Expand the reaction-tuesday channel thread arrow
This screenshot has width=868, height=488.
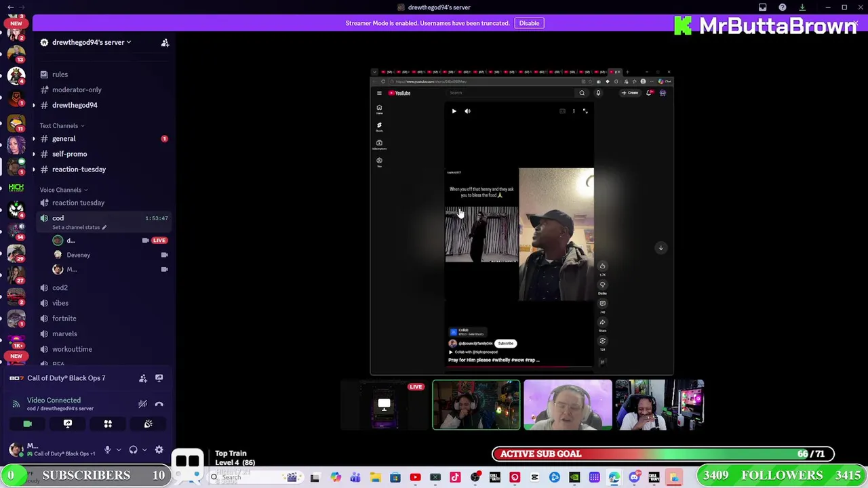click(34, 169)
